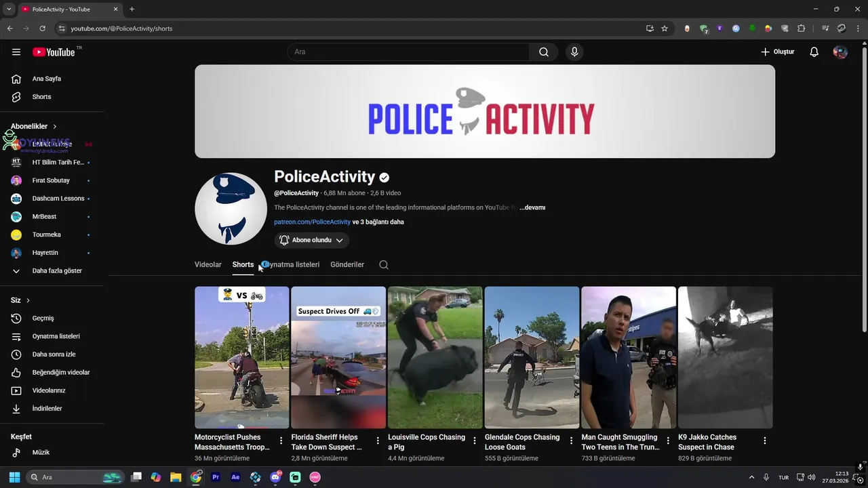Expand the Abonelikler section chevron

(55, 127)
